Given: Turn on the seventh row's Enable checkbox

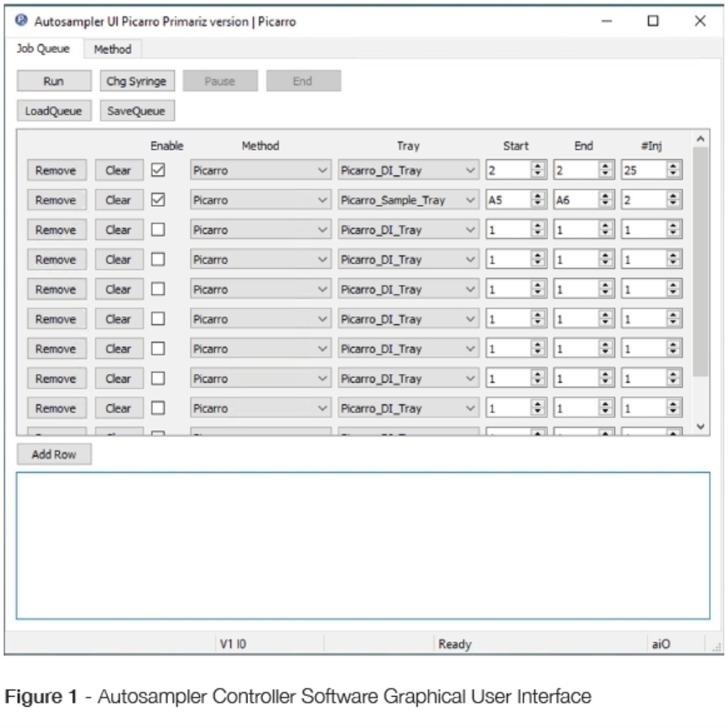Looking at the screenshot, I should (158, 348).
